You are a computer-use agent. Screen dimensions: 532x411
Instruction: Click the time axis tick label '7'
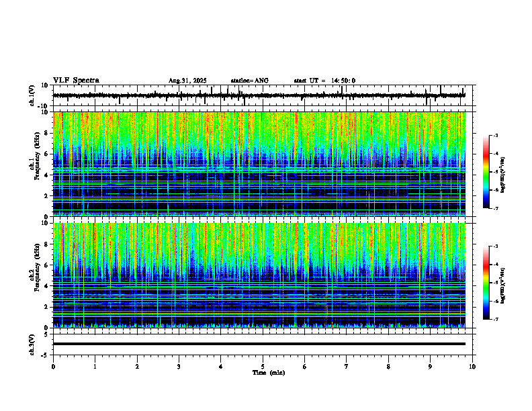click(x=347, y=367)
